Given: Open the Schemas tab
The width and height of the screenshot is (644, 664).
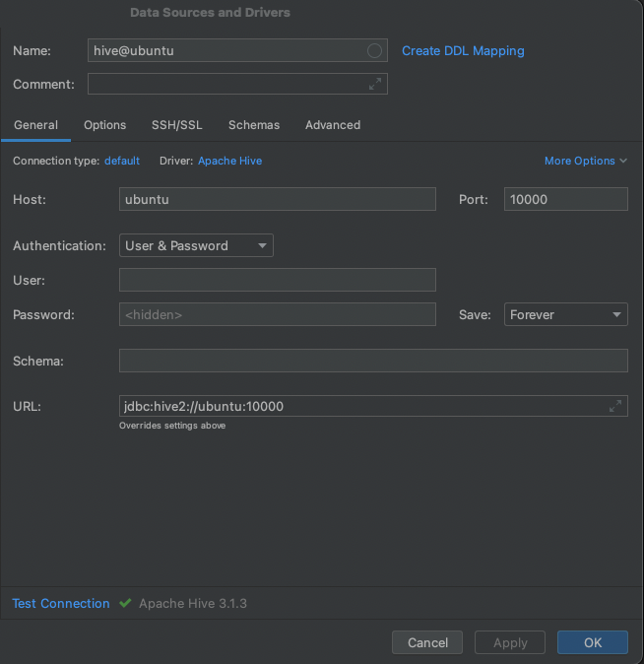Looking at the screenshot, I should click(x=254, y=125).
